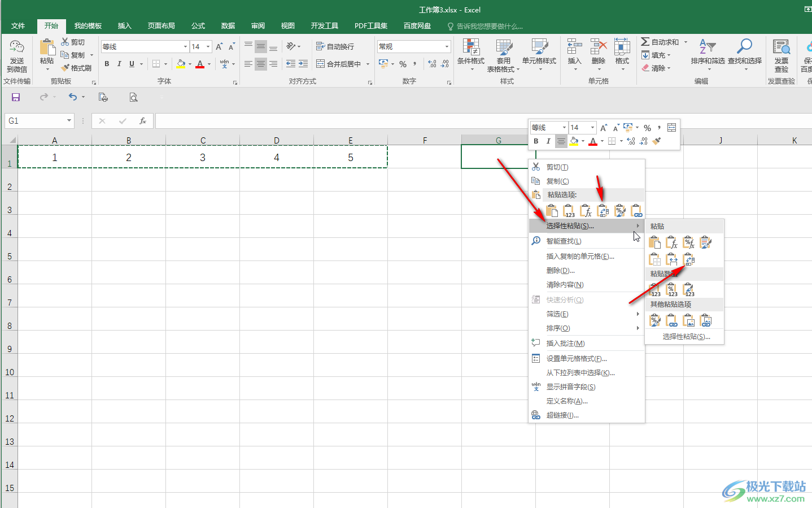This screenshot has width=812, height=508.
Task: Click Increase Decimal icon in the number group
Action: [432, 64]
